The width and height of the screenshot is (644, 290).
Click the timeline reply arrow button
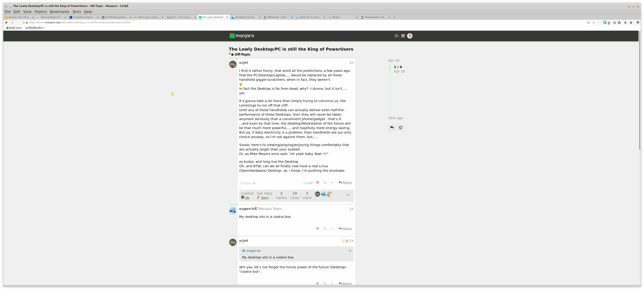392,128
